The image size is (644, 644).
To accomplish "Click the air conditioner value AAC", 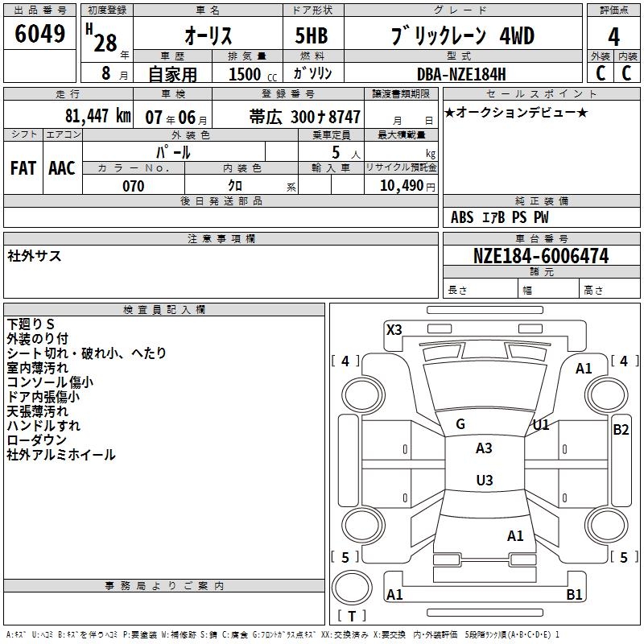I will [62, 168].
